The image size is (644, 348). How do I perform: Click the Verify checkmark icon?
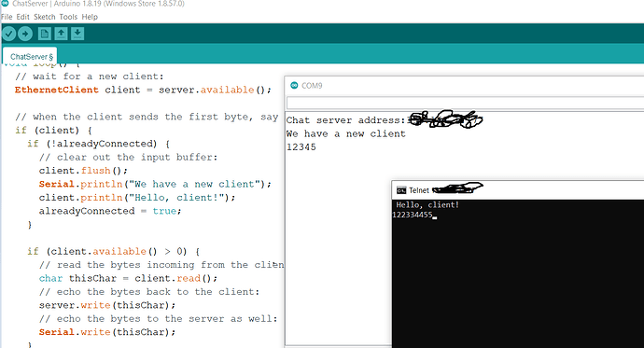pyautogui.click(x=8, y=34)
